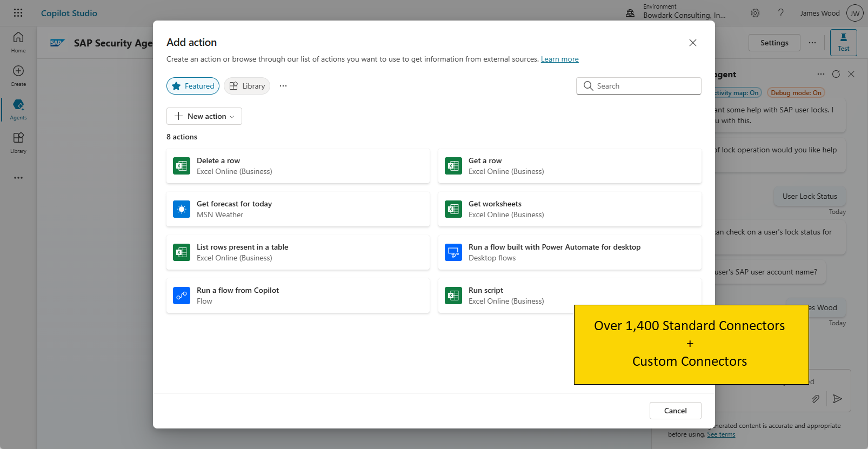Open the help question mark icon
The width and height of the screenshot is (868, 449).
pos(781,13)
